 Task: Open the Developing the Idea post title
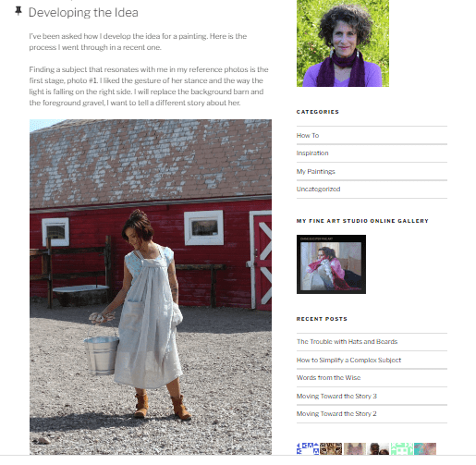click(83, 13)
